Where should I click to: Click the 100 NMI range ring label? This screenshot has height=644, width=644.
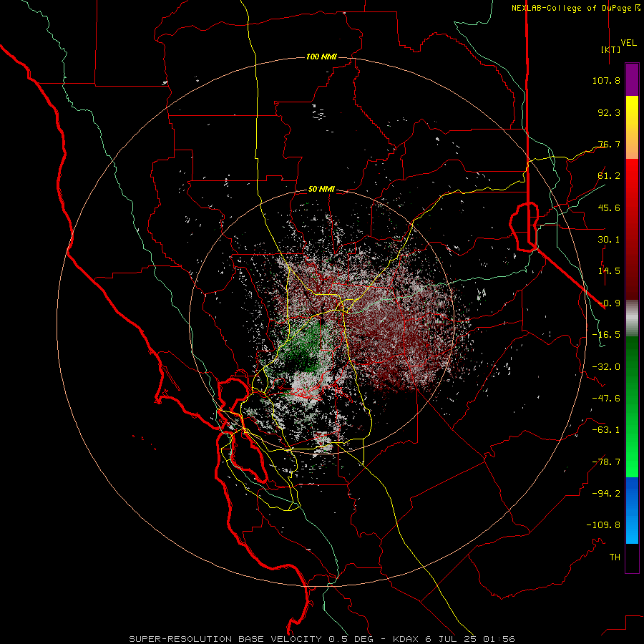click(321, 57)
